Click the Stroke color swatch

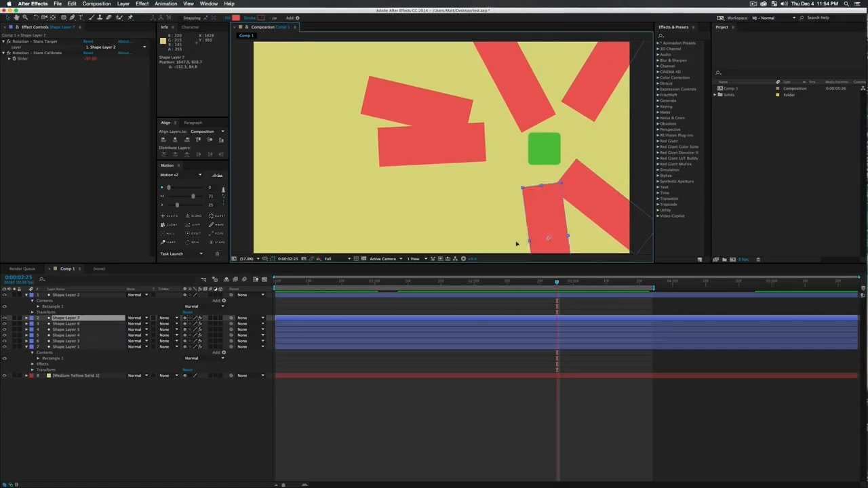click(x=261, y=18)
